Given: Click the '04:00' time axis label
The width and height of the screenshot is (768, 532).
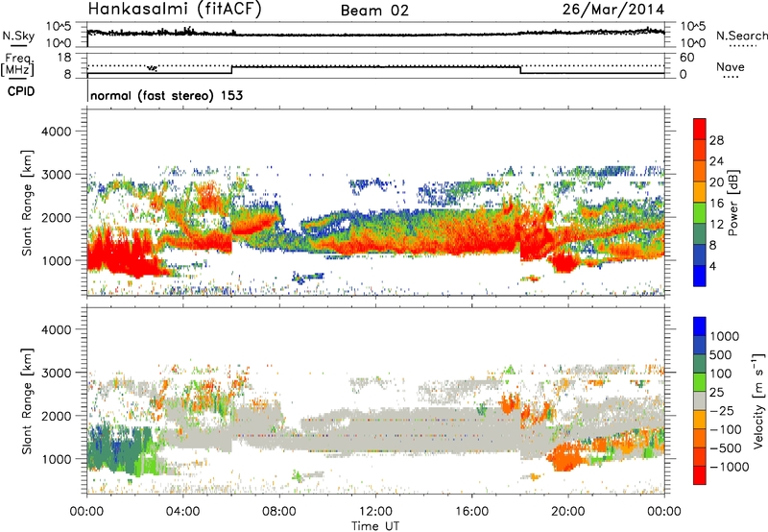Looking at the screenshot, I should coord(182,512).
